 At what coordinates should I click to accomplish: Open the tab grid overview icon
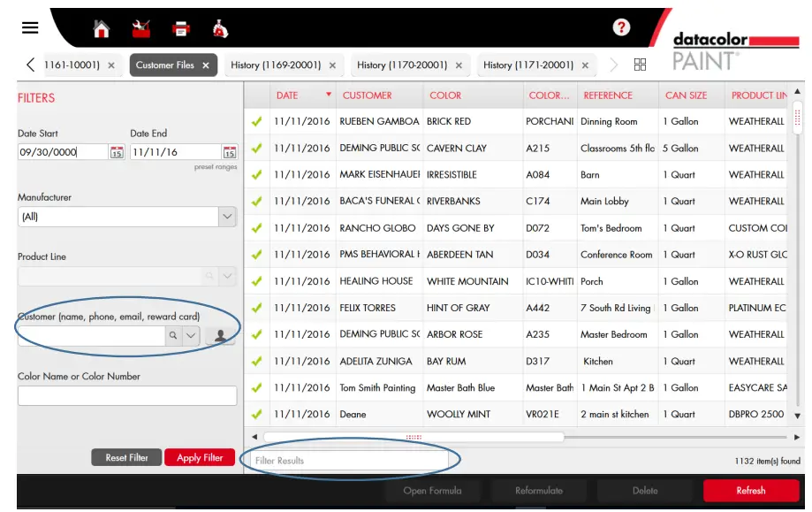[641, 65]
